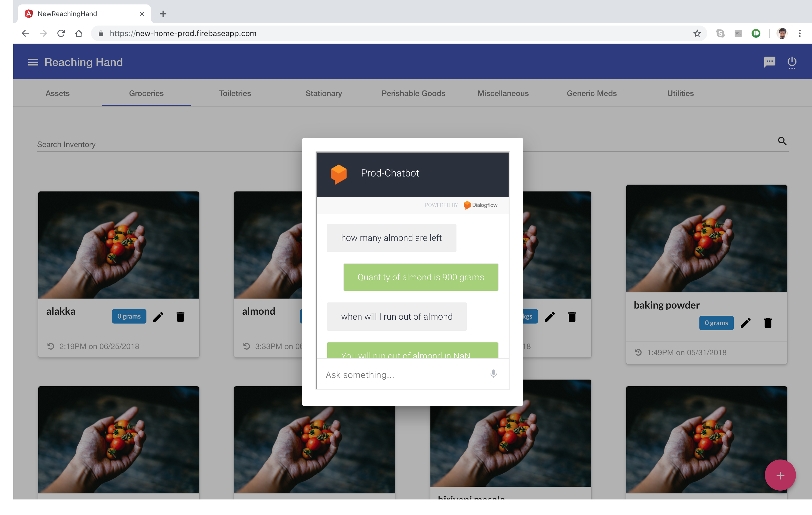The image size is (812, 515).
Task: Delete the alakka item with trash icon
Action: (181, 317)
